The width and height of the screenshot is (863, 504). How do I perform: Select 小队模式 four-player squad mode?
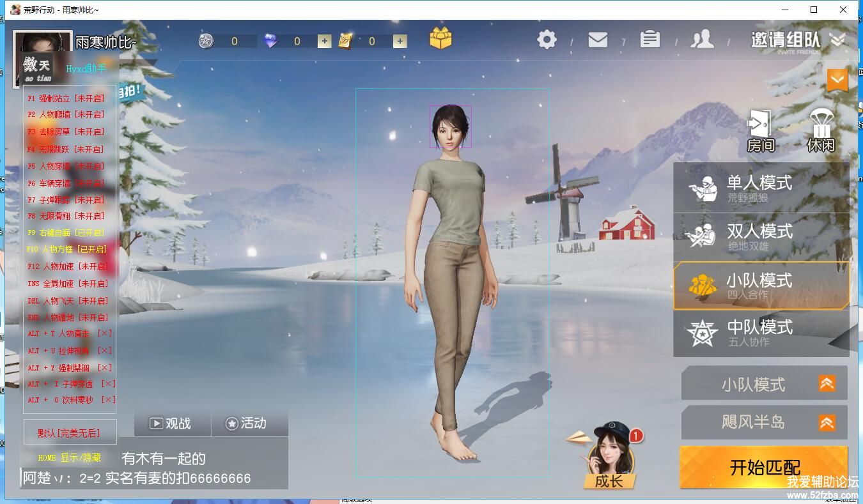click(x=761, y=286)
